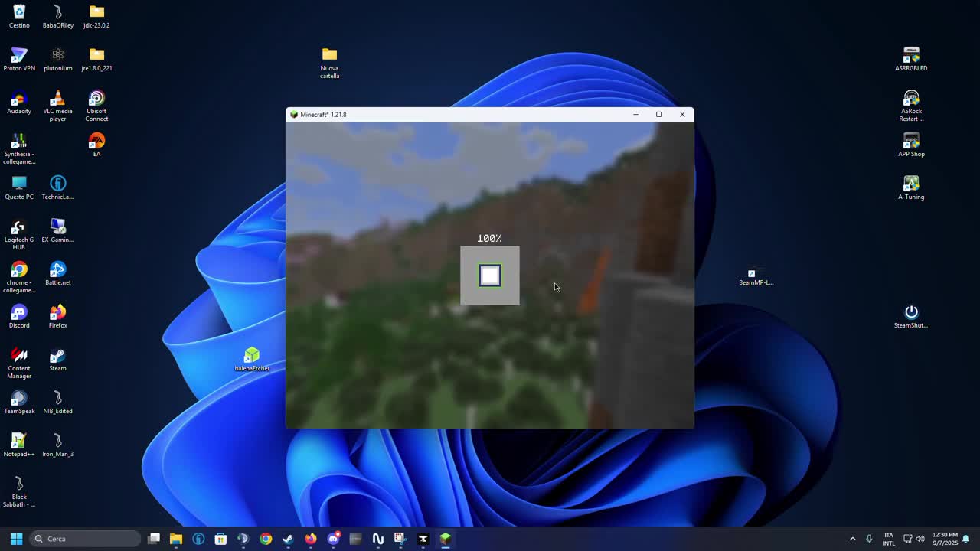
Task: Launch Notepad++ from the desktop
Action: pos(19,442)
